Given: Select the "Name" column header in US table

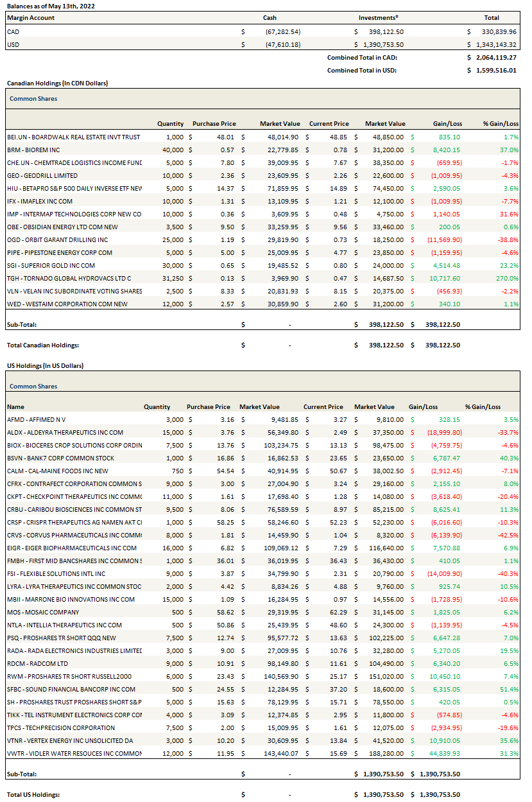Looking at the screenshot, I should pyautogui.click(x=15, y=407).
